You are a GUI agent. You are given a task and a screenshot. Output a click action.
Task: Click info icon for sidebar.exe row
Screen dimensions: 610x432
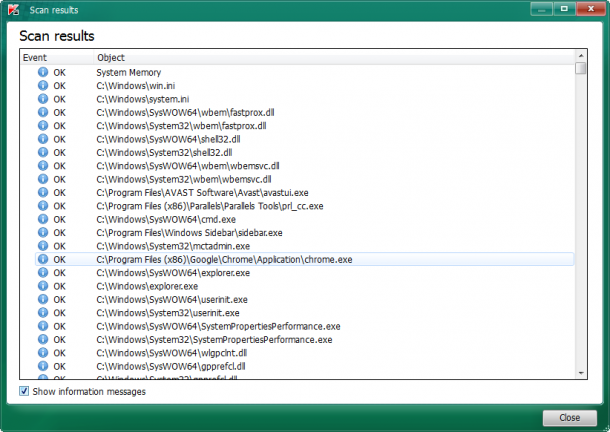point(43,232)
